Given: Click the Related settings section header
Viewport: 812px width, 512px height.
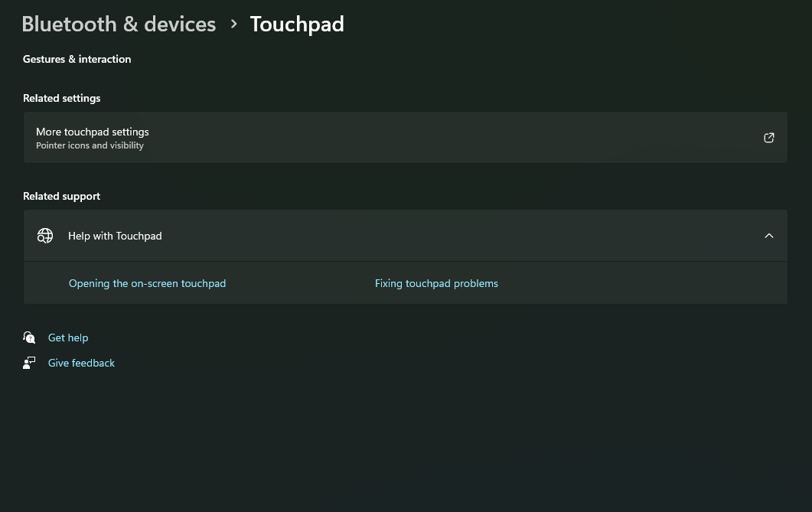Looking at the screenshot, I should point(61,98).
